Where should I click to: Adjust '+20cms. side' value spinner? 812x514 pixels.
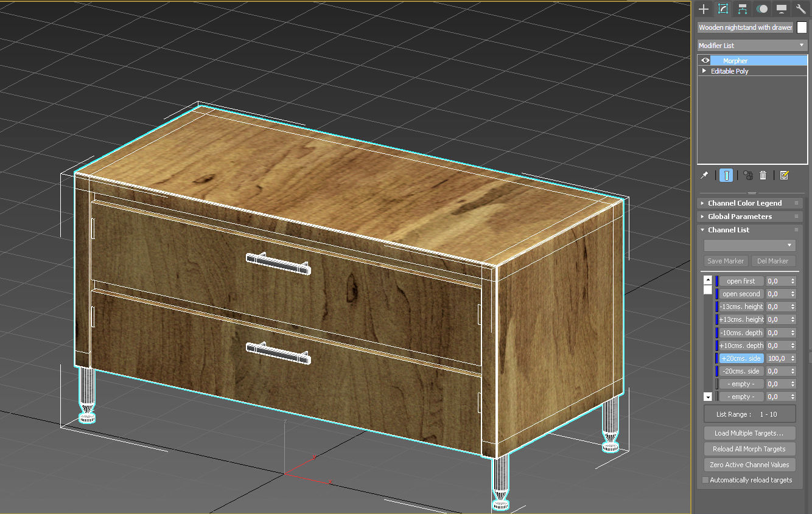(793, 358)
